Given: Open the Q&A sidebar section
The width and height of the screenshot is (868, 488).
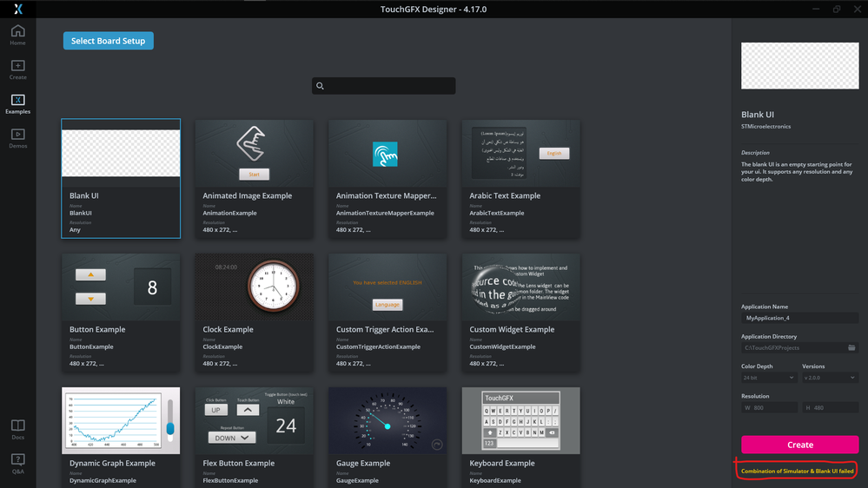Looking at the screenshot, I should (17, 464).
